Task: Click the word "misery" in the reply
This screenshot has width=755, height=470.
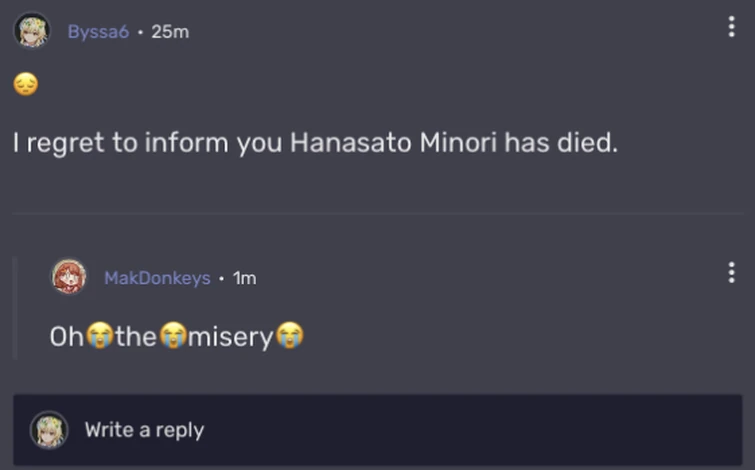Action: click(x=230, y=337)
